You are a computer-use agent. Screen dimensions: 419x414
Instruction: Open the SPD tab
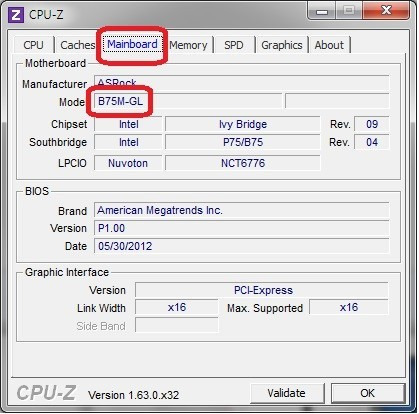pyautogui.click(x=234, y=45)
